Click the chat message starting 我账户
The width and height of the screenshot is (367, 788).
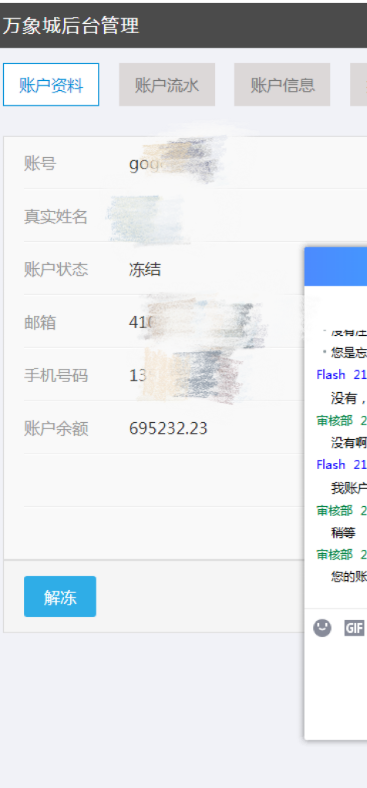click(x=349, y=487)
